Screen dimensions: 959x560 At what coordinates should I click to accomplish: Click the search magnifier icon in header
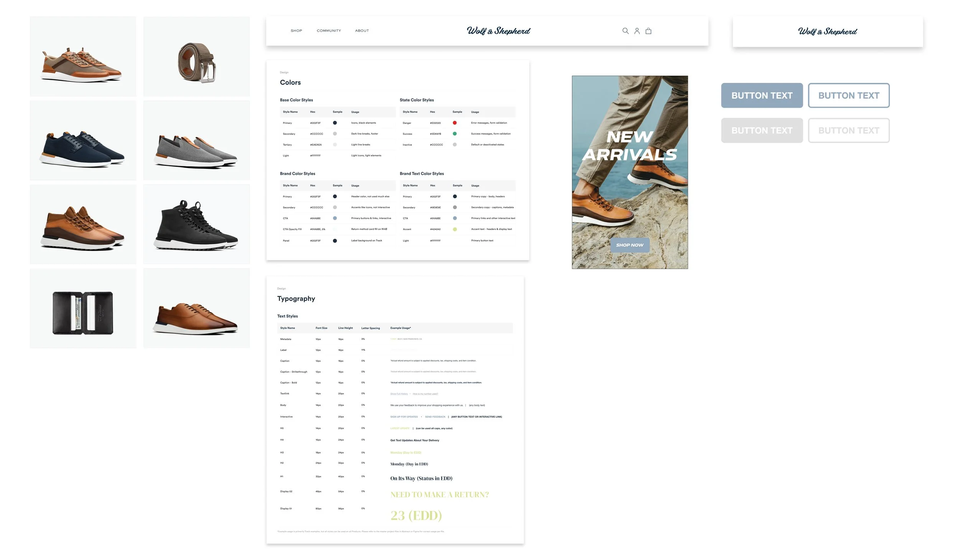click(625, 31)
